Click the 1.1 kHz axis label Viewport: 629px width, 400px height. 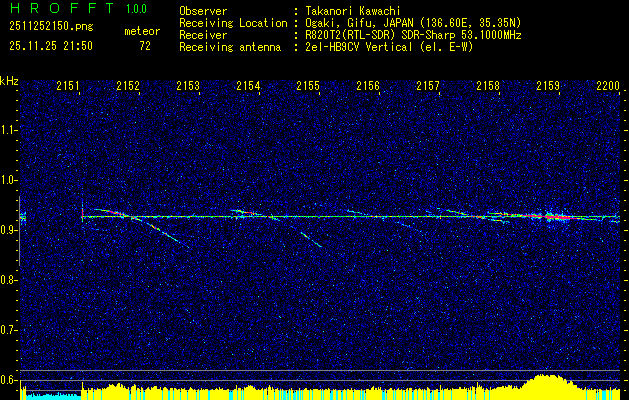coord(9,129)
